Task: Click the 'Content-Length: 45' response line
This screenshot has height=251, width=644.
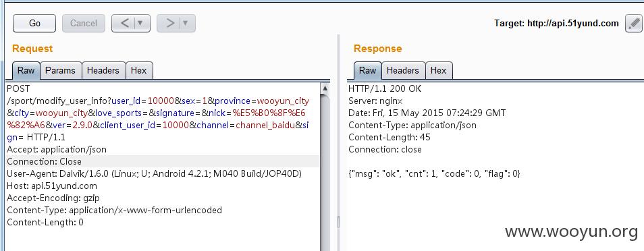Action: [x=390, y=137]
